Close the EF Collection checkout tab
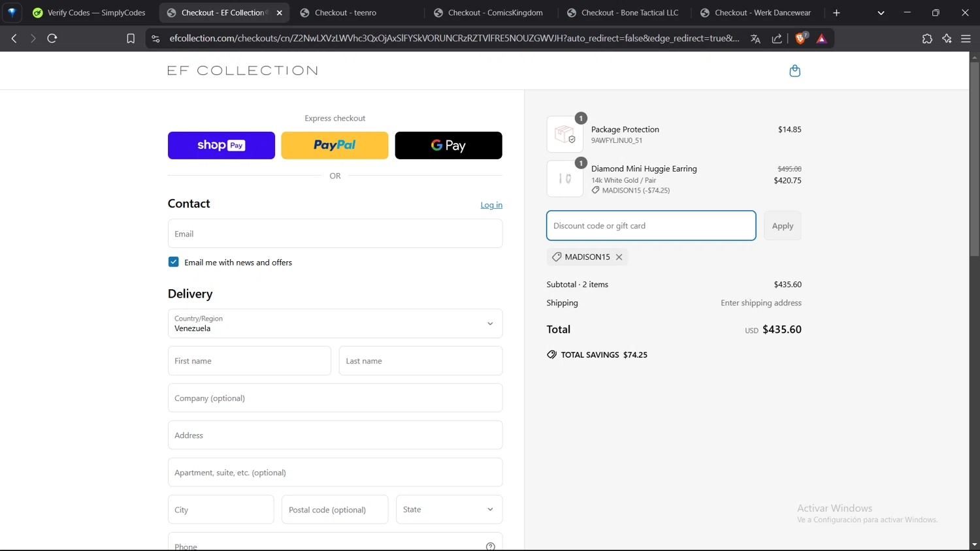Image resolution: width=980 pixels, height=551 pixels. (x=280, y=12)
